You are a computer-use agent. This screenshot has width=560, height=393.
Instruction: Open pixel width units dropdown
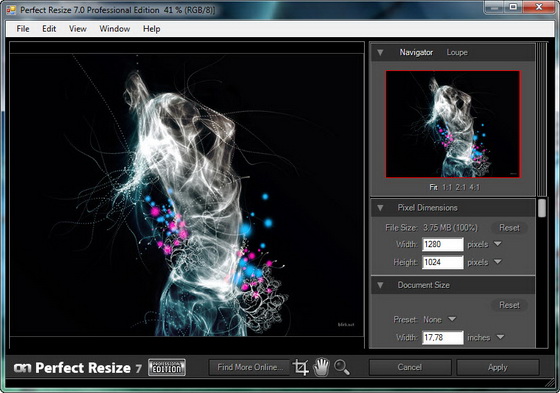click(x=498, y=244)
